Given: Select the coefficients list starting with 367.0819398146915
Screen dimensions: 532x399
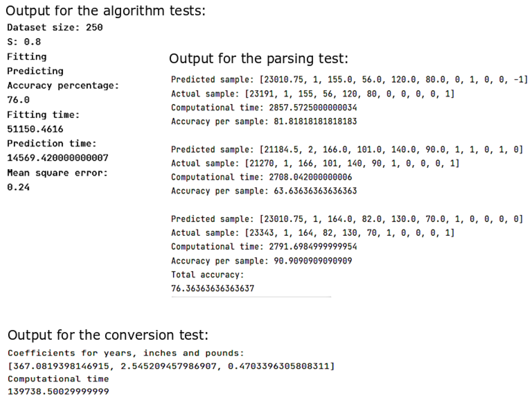Looking at the screenshot, I should tap(171, 366).
